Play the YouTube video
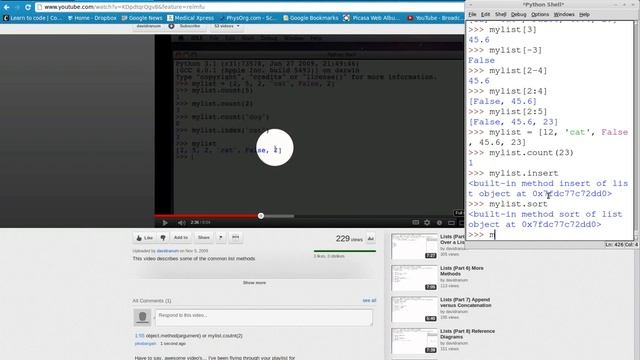 tap(165, 222)
